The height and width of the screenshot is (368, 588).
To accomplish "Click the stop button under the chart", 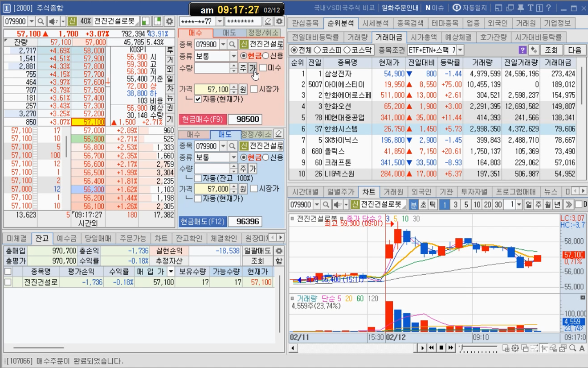I will click(441, 347).
